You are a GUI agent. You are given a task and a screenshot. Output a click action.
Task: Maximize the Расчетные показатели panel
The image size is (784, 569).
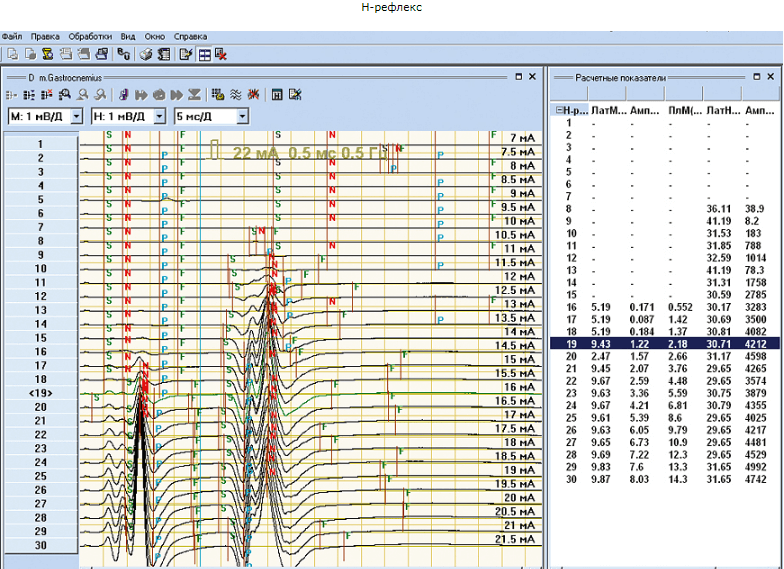756,76
